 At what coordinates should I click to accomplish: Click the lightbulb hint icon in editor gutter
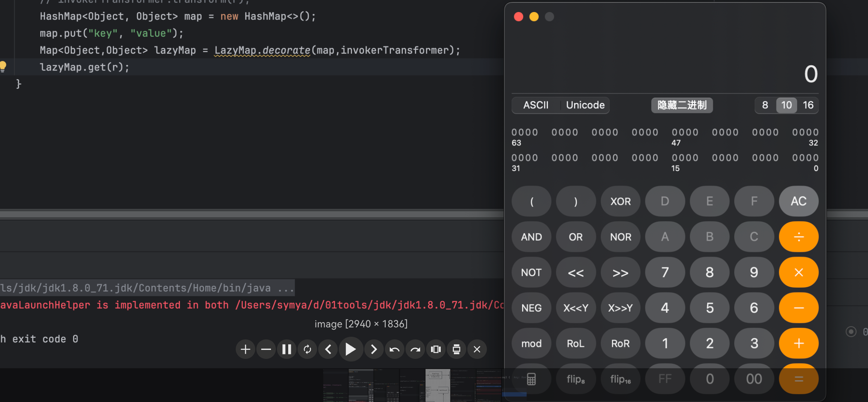3,66
